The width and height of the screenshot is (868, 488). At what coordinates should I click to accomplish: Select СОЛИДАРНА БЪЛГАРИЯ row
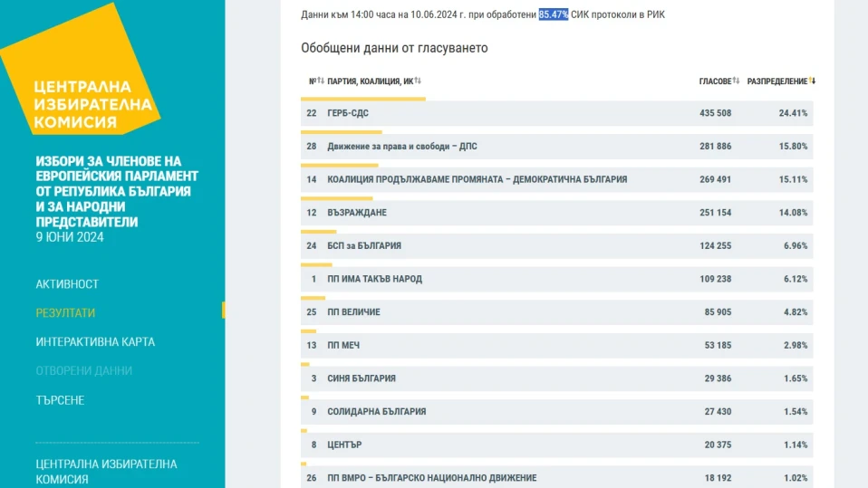point(557,412)
